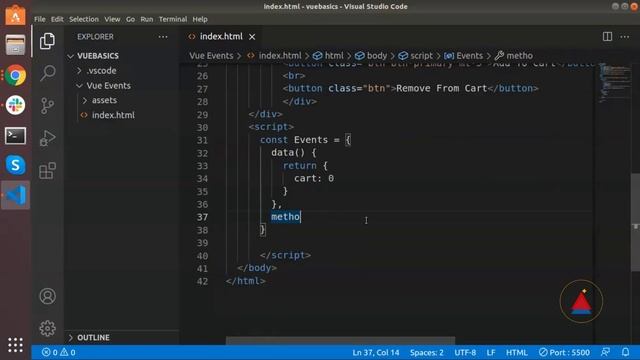Open the Selection menu
The height and width of the screenshot is (360, 640).
84,19
